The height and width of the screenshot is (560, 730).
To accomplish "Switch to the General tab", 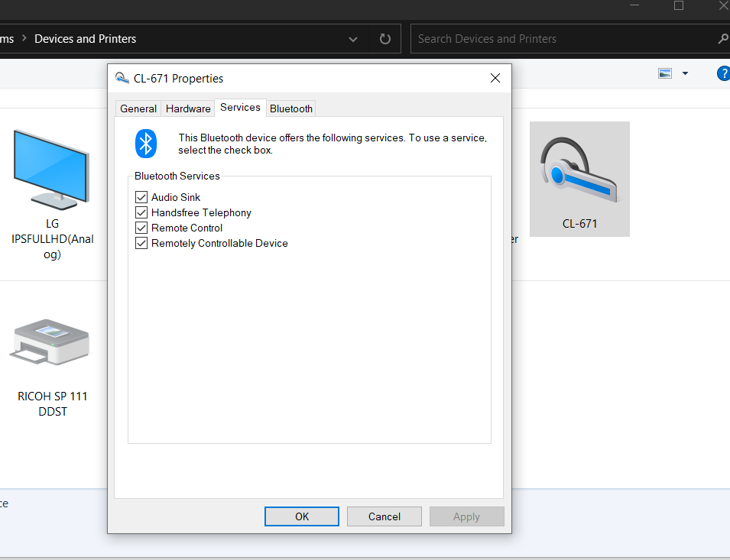I will pos(138,108).
